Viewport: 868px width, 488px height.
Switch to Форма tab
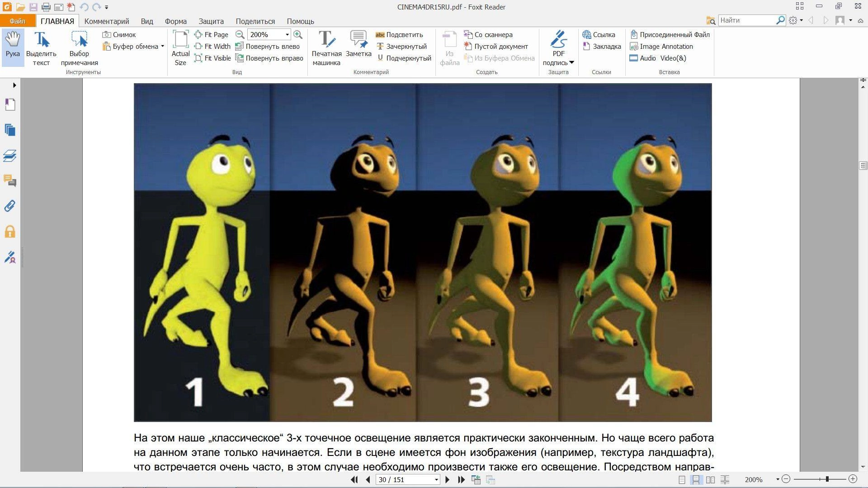click(x=175, y=21)
